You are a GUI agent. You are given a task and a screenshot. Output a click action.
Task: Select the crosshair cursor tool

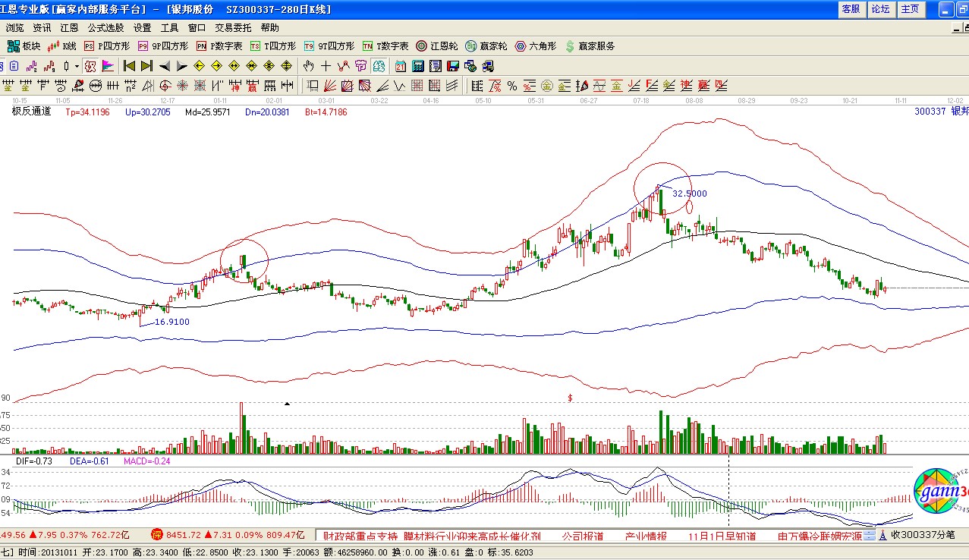click(326, 66)
